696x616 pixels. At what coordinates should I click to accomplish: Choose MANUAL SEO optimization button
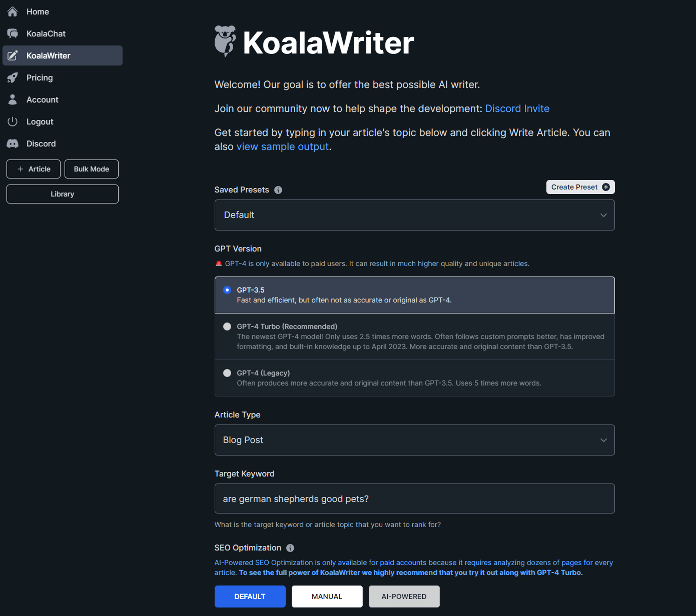(327, 596)
